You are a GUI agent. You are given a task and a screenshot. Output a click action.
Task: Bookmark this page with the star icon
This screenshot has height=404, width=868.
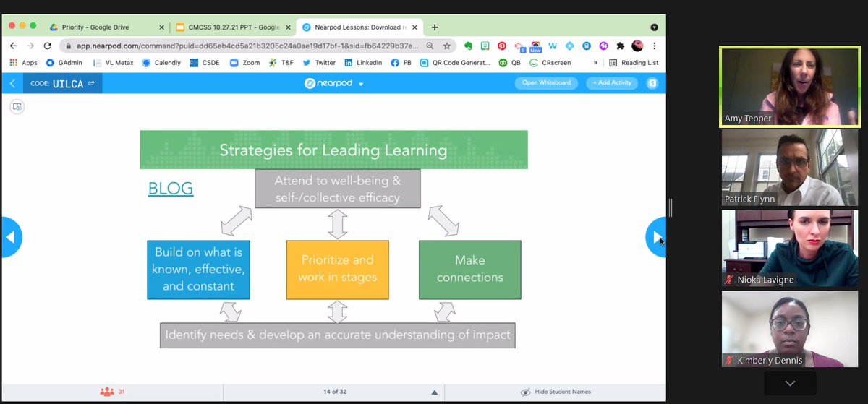point(447,46)
